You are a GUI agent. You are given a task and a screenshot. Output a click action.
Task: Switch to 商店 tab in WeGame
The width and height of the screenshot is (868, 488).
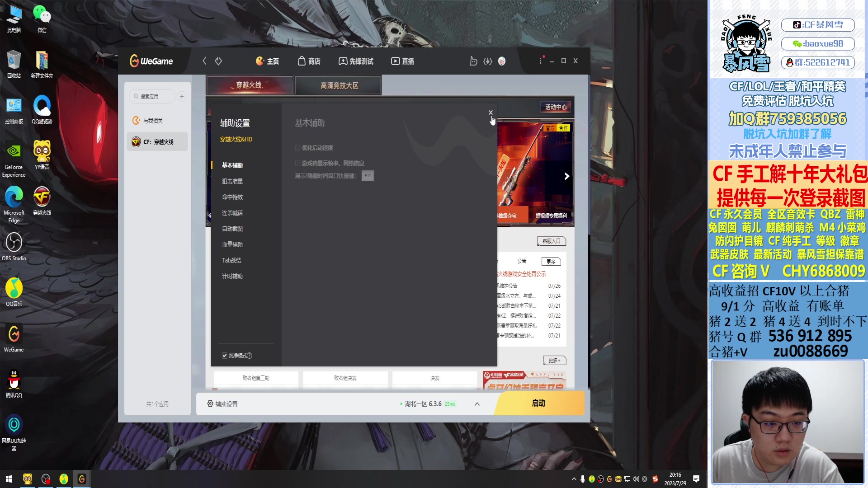(309, 61)
